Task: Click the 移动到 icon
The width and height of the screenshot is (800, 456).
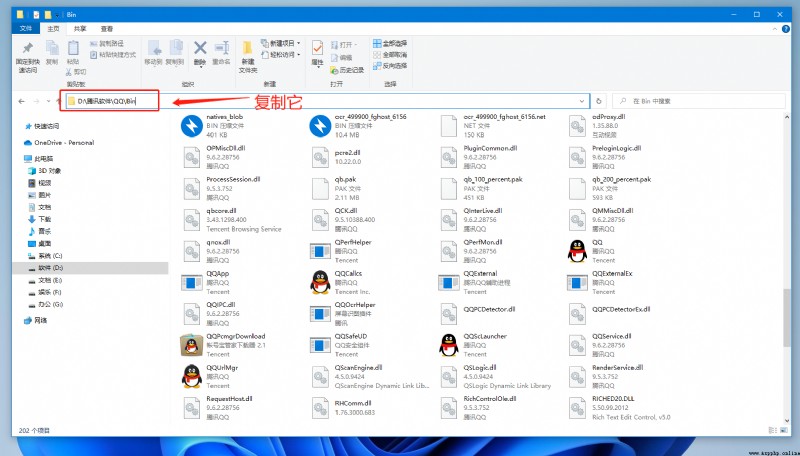Action: 154,48
